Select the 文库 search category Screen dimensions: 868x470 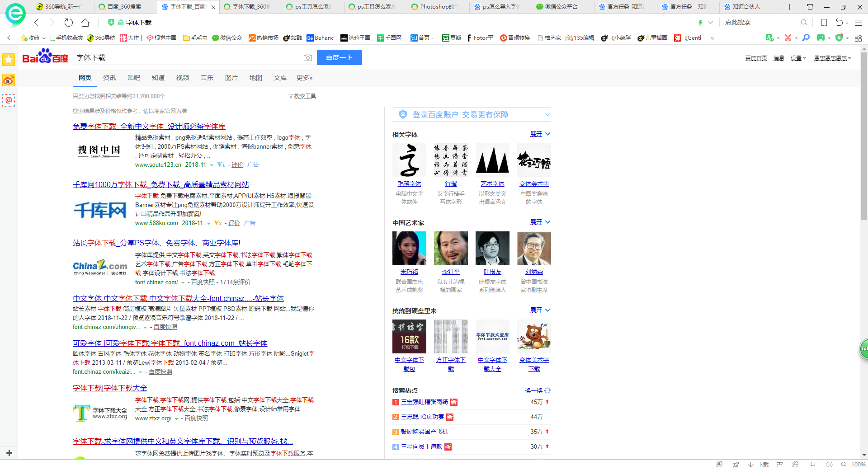tap(280, 78)
